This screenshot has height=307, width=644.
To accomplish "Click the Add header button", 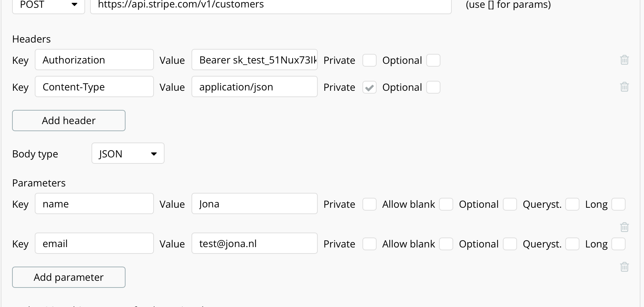I will 69,121.
